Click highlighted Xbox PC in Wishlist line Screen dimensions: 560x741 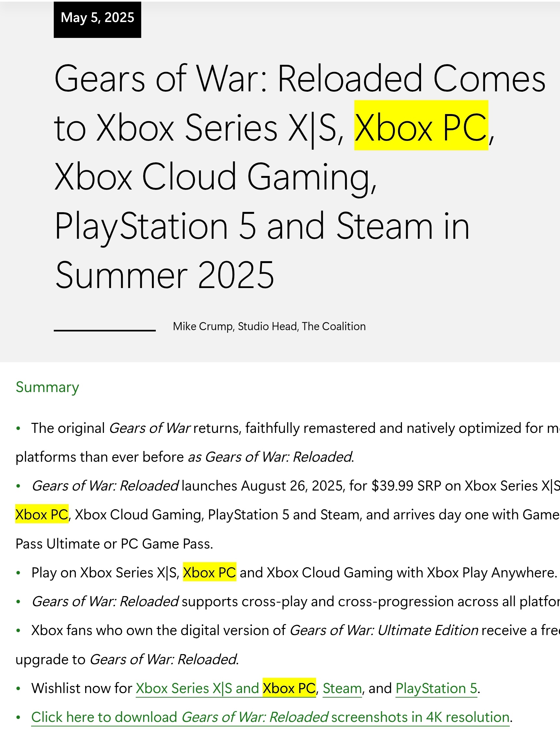click(x=289, y=689)
